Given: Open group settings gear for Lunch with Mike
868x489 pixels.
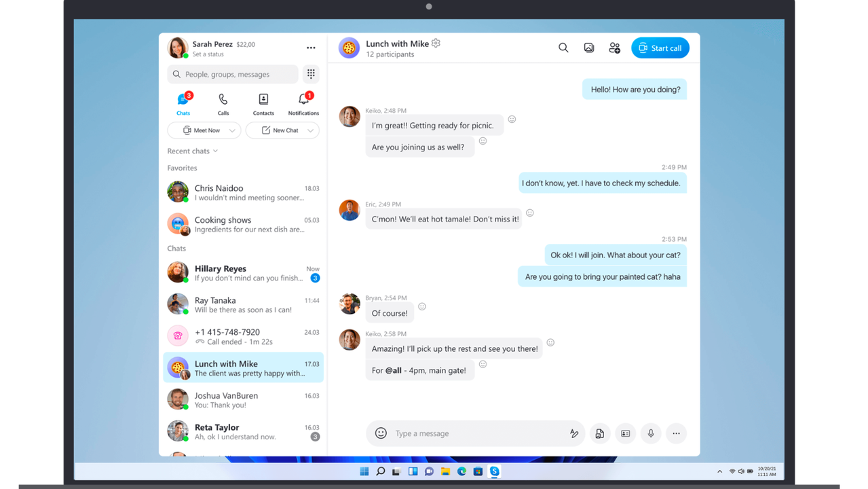Looking at the screenshot, I should [x=436, y=43].
